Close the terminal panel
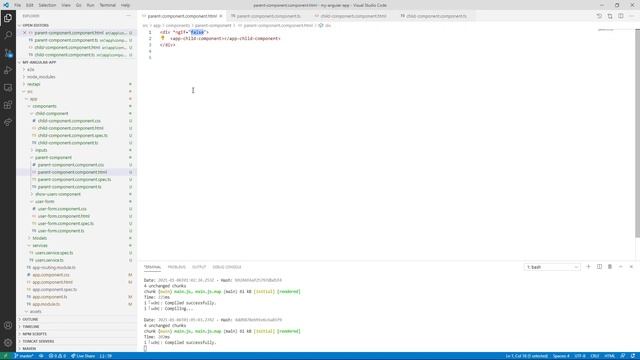The width and height of the screenshot is (640, 360). 631,267
